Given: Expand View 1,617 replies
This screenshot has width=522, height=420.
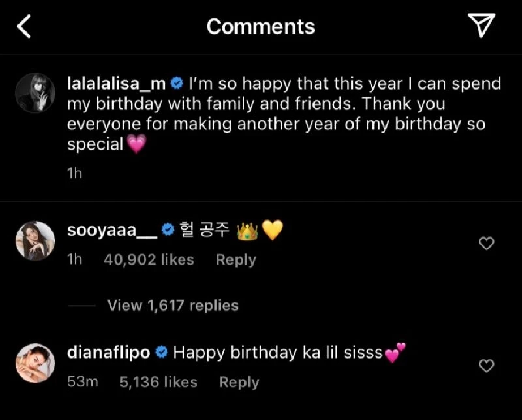Looking at the screenshot, I should (x=173, y=305).
